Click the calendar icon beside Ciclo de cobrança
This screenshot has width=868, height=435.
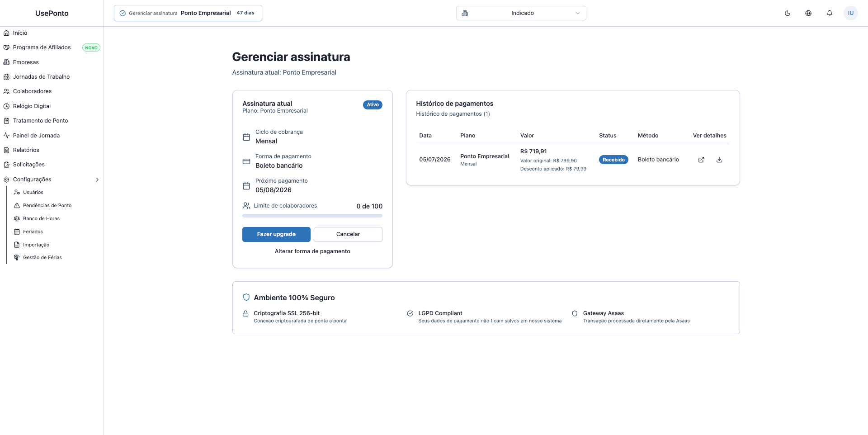coord(246,137)
